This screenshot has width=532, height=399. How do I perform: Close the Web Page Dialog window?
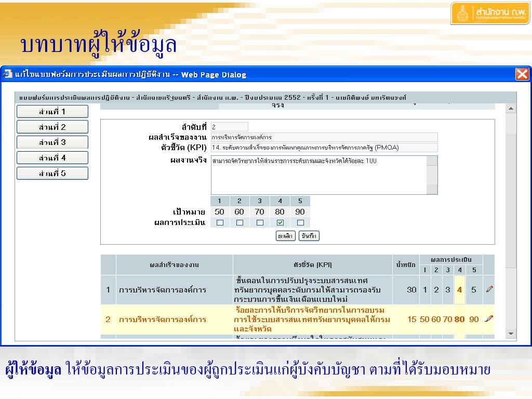pos(522,74)
